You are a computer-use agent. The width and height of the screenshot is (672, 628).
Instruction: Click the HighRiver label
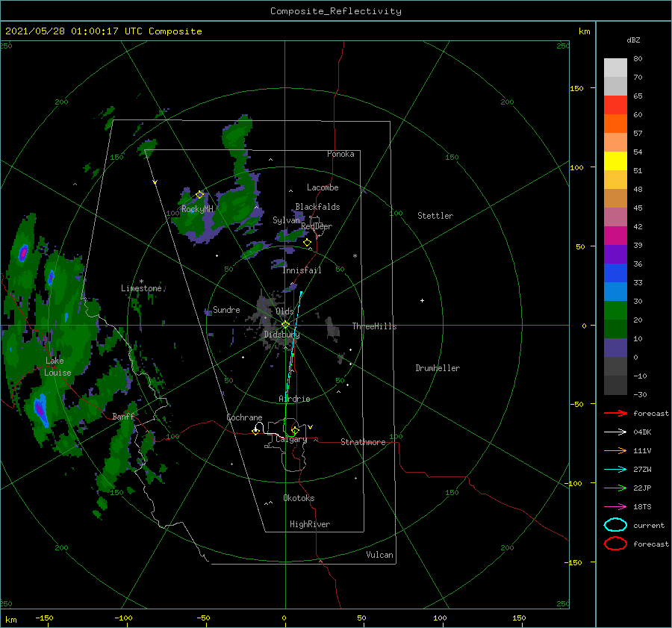pos(310,525)
